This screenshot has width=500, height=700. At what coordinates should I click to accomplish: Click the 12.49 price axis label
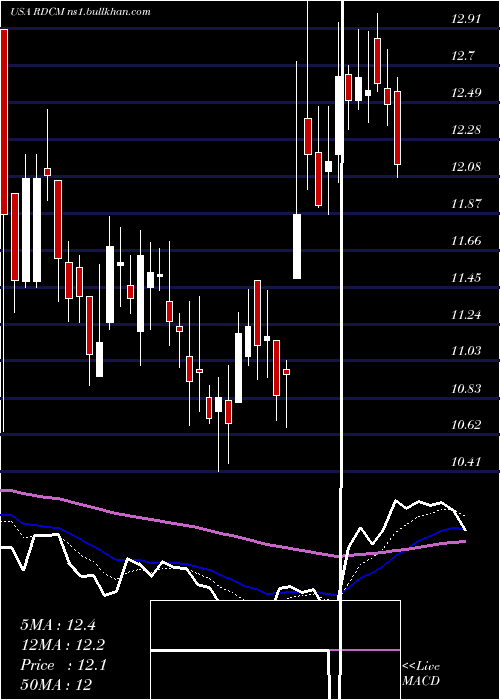tap(466, 93)
